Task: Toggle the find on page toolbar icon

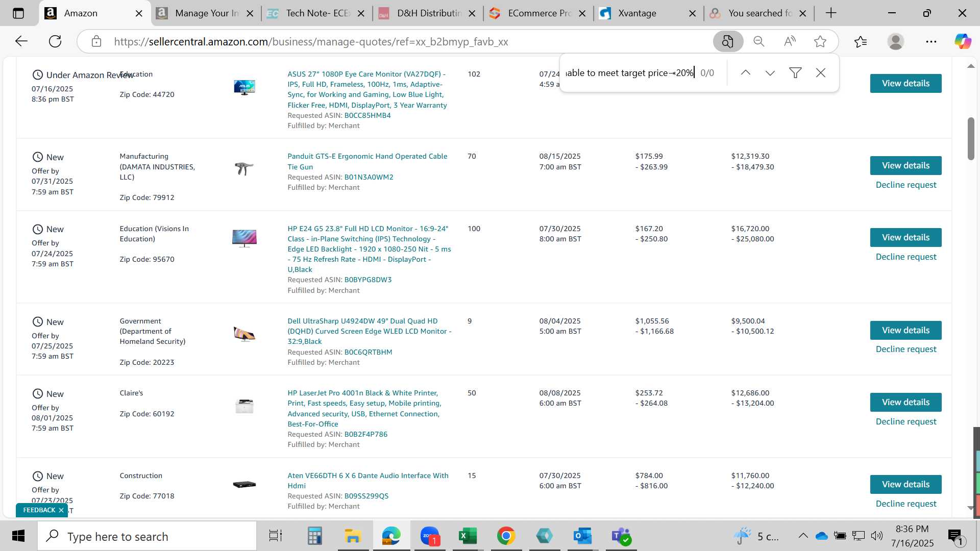Action: pos(728,41)
